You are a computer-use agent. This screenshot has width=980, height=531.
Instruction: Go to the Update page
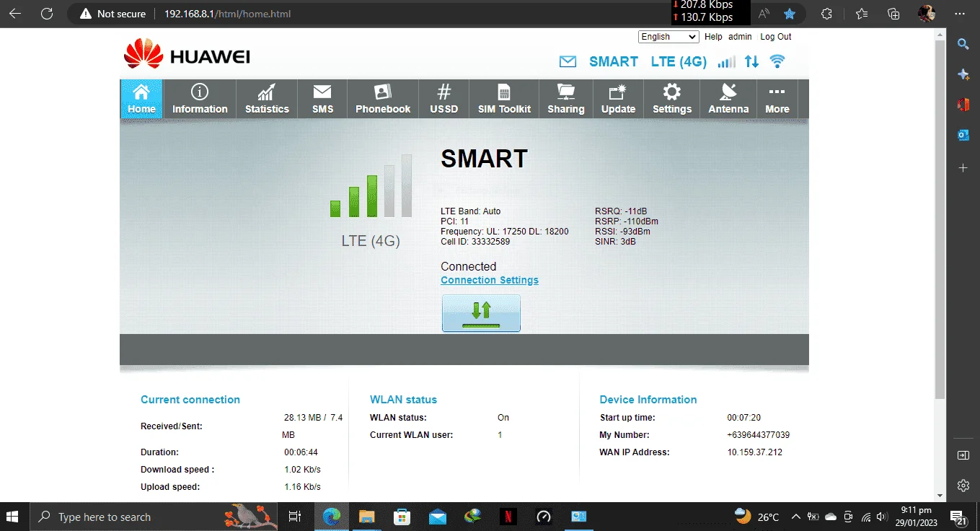point(618,99)
